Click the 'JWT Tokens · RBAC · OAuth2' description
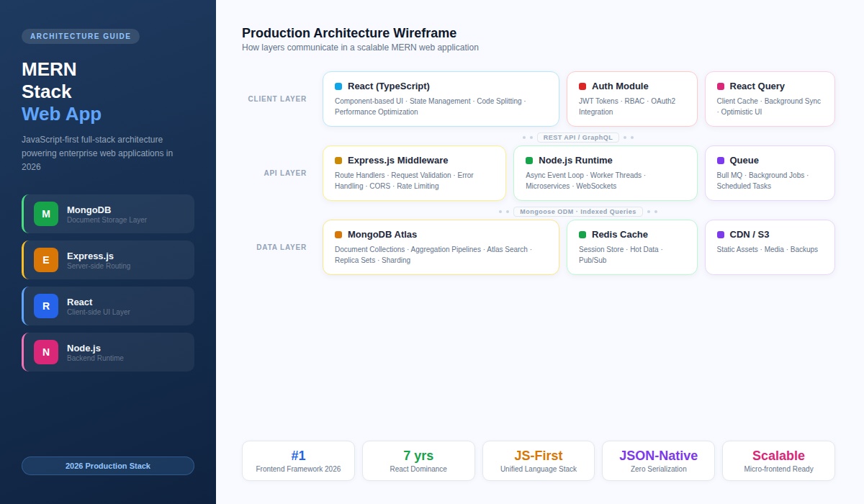This screenshot has height=504, width=864. (x=627, y=107)
